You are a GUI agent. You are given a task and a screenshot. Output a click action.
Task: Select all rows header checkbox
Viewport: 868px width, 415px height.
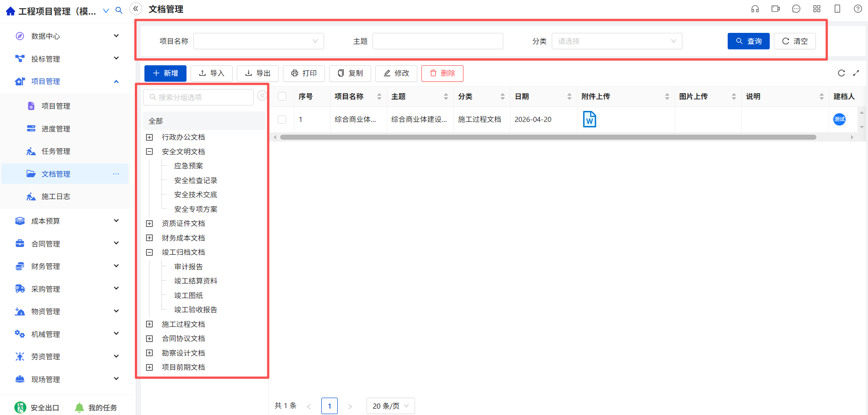click(282, 96)
